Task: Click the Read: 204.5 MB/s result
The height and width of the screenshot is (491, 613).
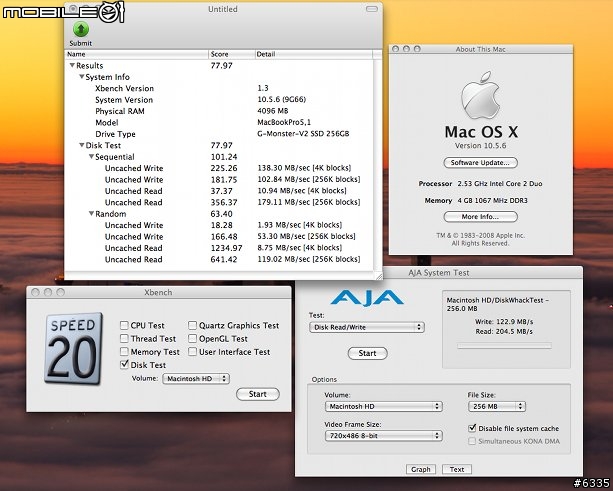Action: tap(504, 332)
